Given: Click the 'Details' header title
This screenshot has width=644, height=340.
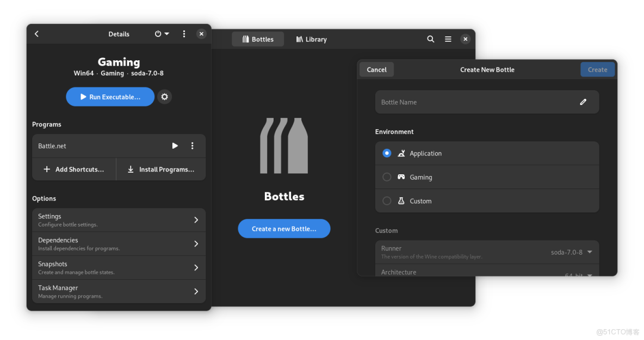Looking at the screenshot, I should point(119,34).
